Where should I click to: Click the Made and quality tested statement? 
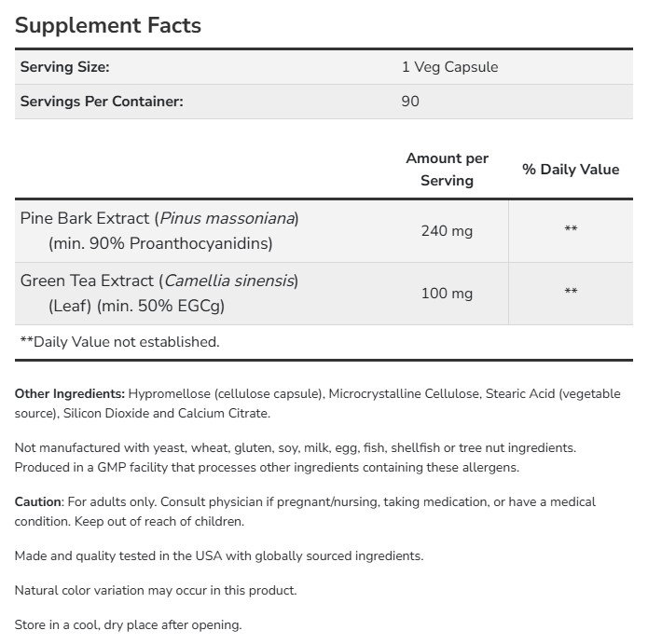pos(219,556)
